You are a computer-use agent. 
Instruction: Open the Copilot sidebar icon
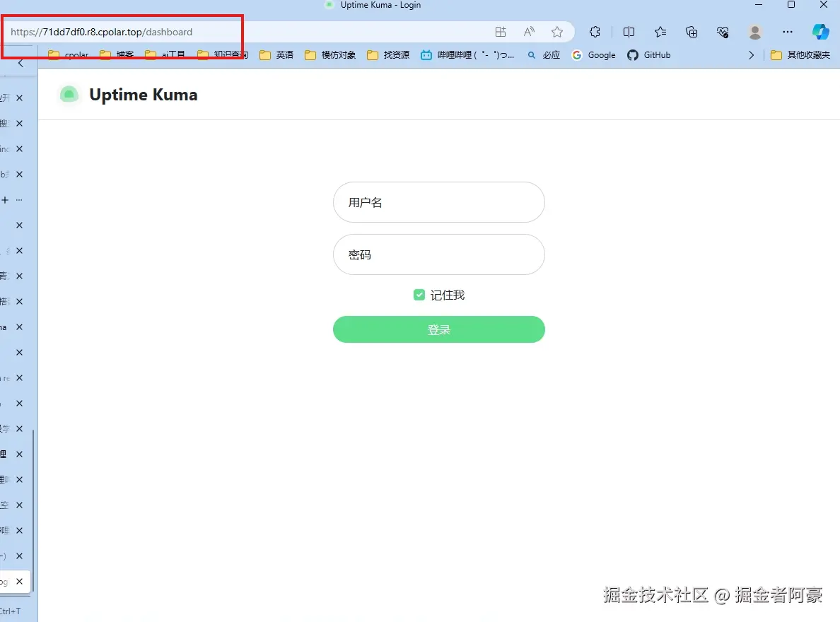click(820, 32)
